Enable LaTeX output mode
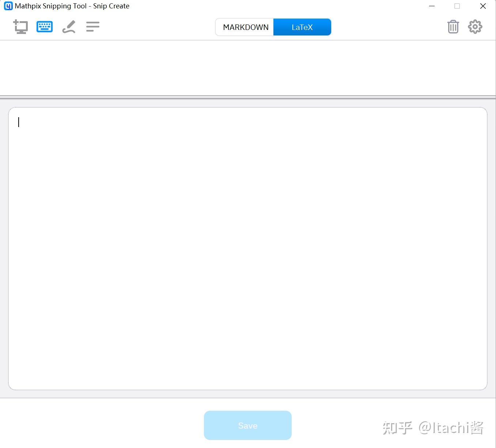 click(x=302, y=27)
